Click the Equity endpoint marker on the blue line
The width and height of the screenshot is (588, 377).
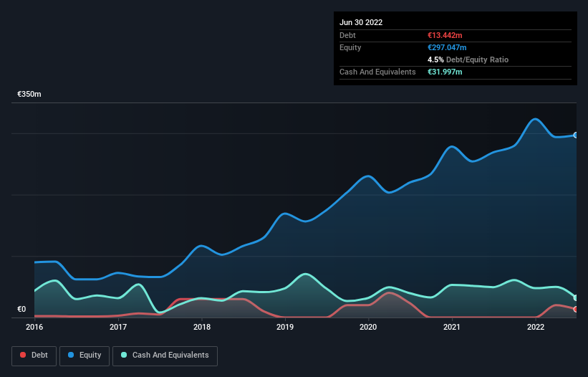coord(576,135)
